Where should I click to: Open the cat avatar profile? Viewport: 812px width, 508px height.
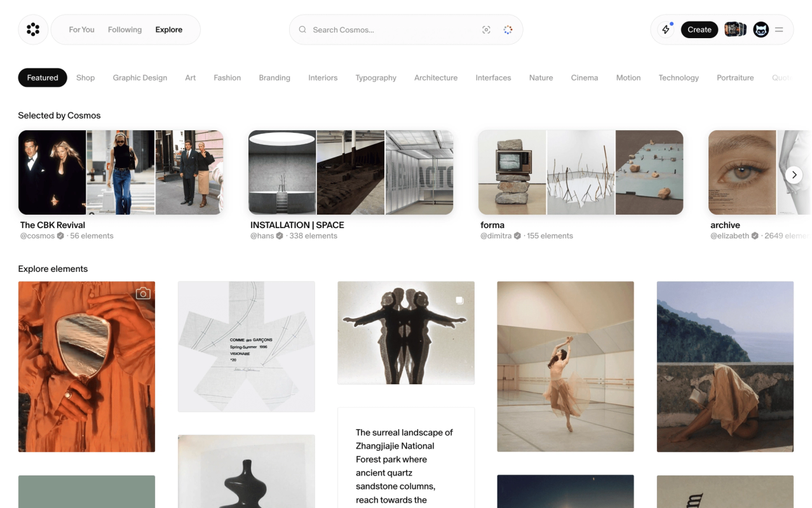pos(761,29)
